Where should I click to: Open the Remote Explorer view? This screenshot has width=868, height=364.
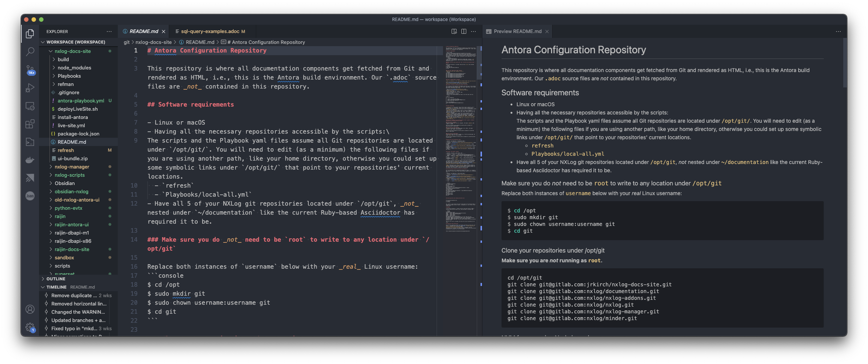coord(30,106)
